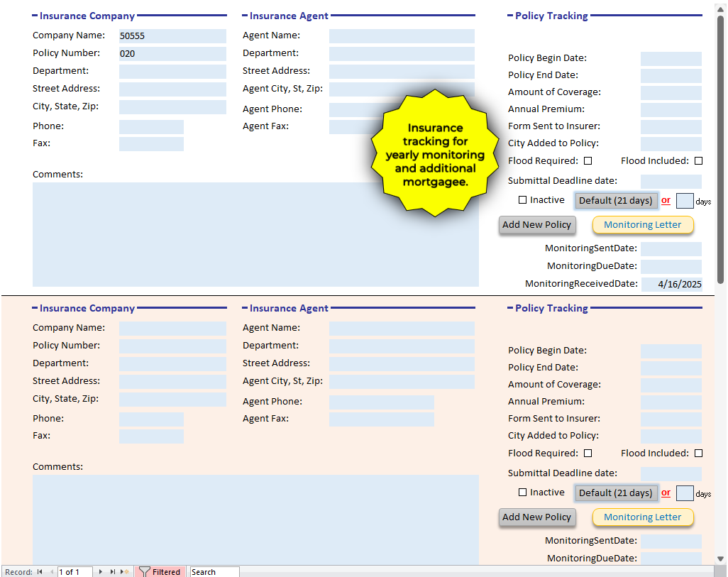Click Add New Policy in the peach record
Screen dimensions: 728x577
point(536,517)
